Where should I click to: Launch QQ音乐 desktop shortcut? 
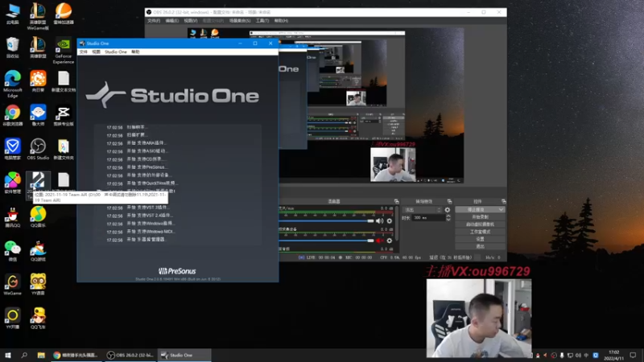(38, 217)
